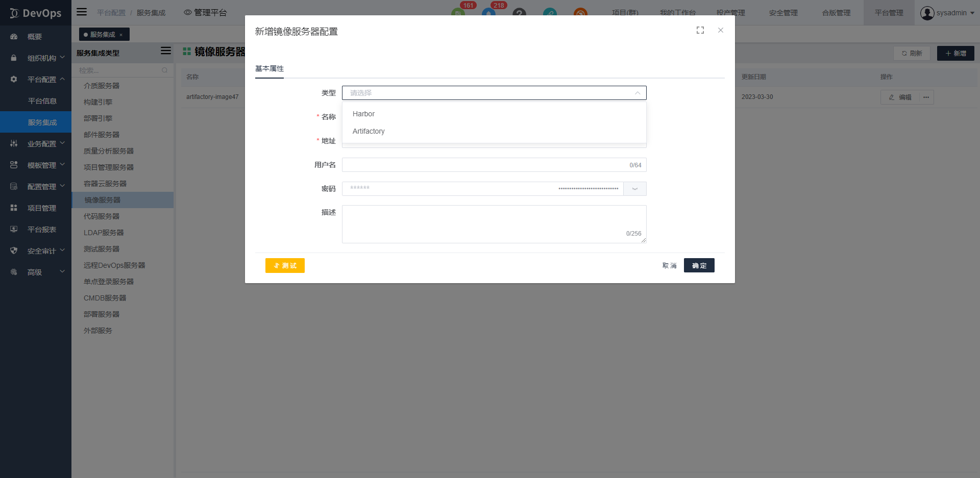Edit the artifactory-image47 row
This screenshot has width=980, height=478.
pyautogui.click(x=900, y=97)
